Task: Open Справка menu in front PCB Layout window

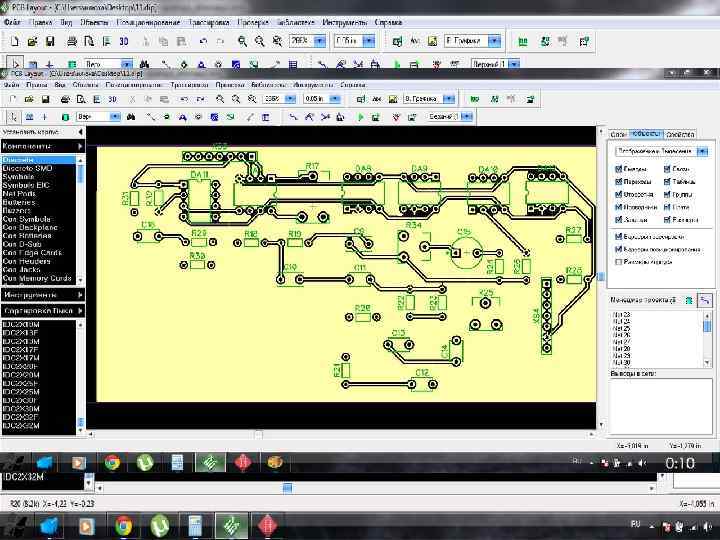Action: (353, 85)
